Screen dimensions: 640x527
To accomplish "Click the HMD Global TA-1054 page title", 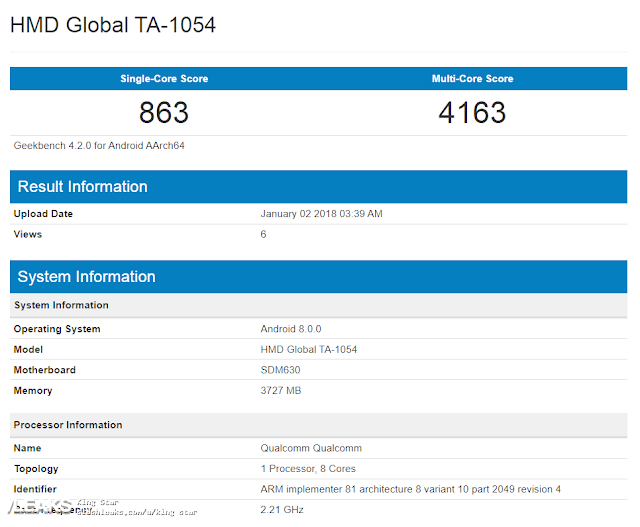I will 113,25.
